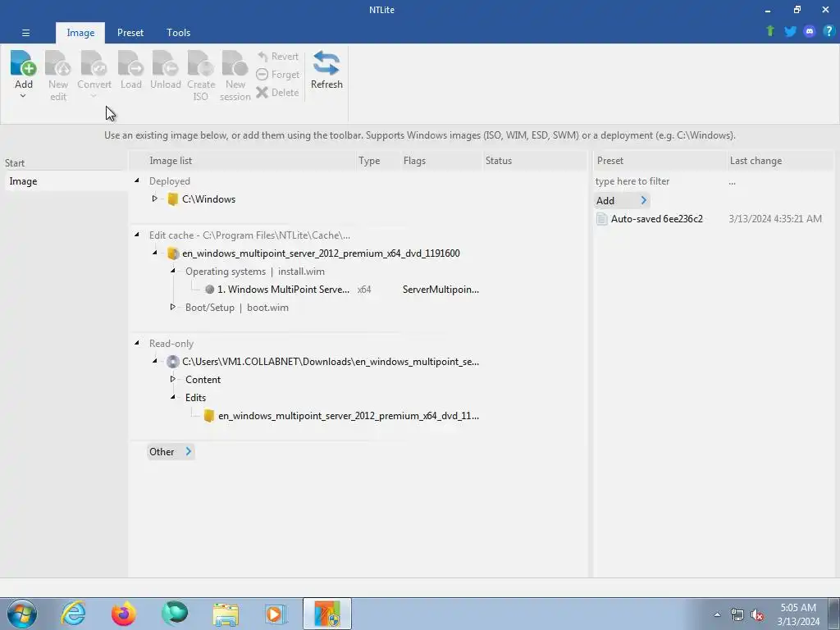
Task: Click the Create ISO icon
Action: pos(201,63)
